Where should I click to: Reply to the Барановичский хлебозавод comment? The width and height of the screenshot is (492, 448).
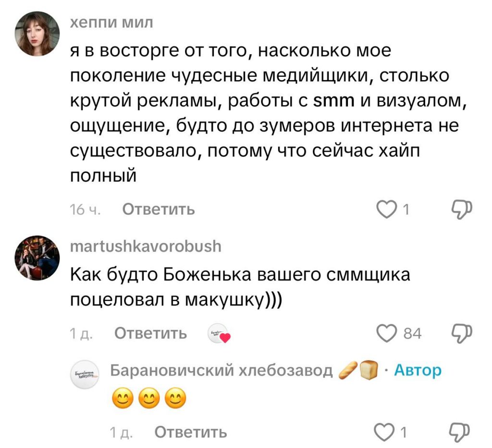click(x=190, y=432)
